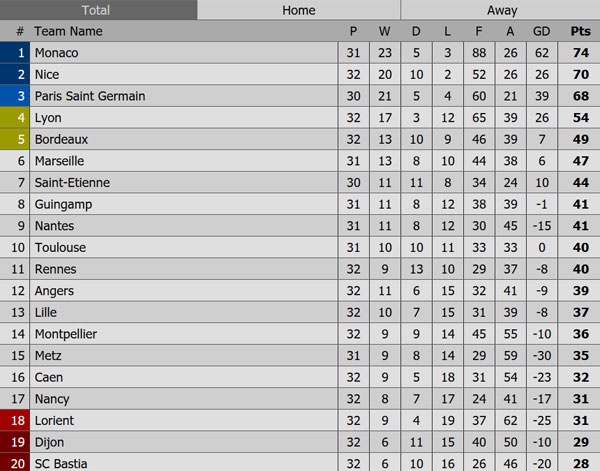This screenshot has width=600, height=471.
Task: Select the Marseille team name
Action: point(59,161)
